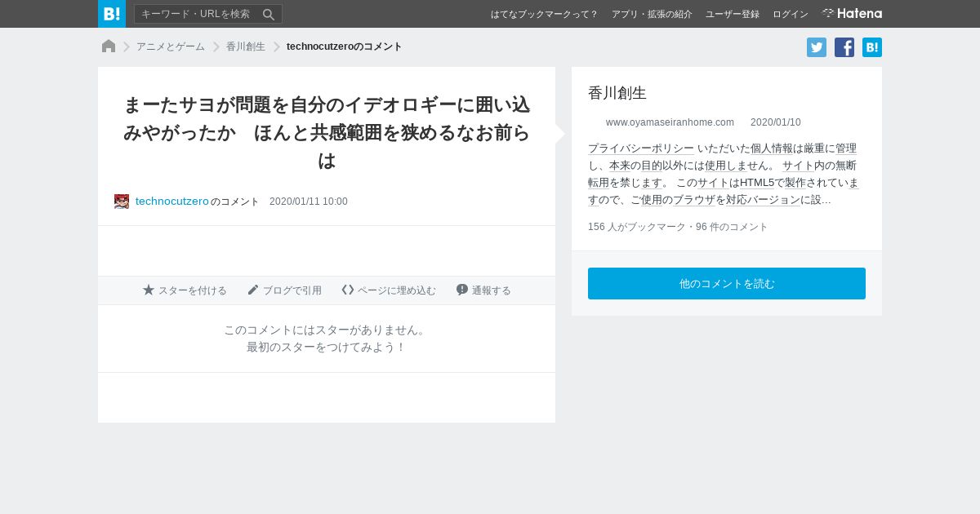The image size is (980, 514).
Task: Click 他のコメントを読む button
Action: click(x=727, y=283)
